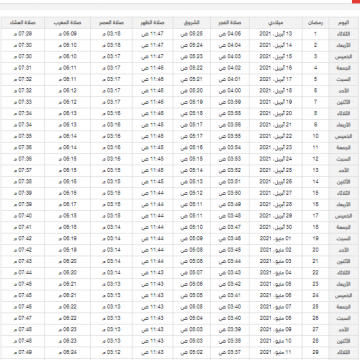This screenshot has height=360, width=360.
Task: Select the Isha time 07:49 cell
Action: coord(23,352)
